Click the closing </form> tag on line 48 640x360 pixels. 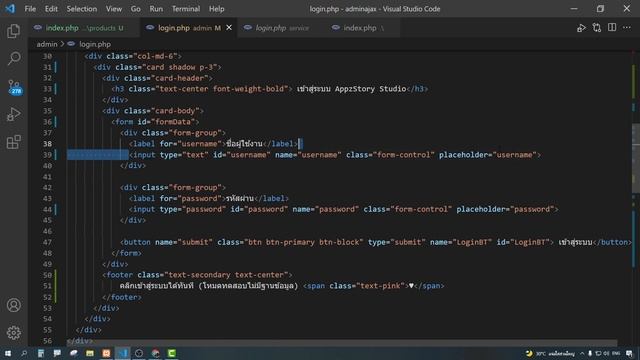click(x=127, y=253)
